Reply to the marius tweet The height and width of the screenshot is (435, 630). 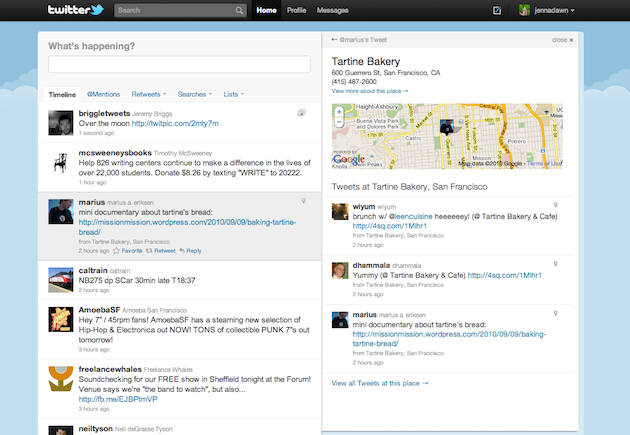tap(190, 251)
